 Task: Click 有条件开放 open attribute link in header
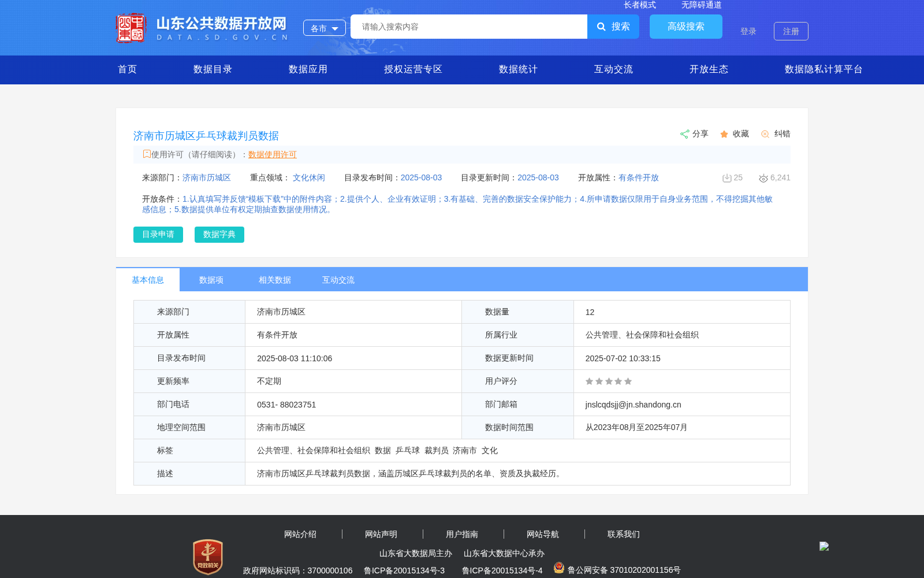639,178
